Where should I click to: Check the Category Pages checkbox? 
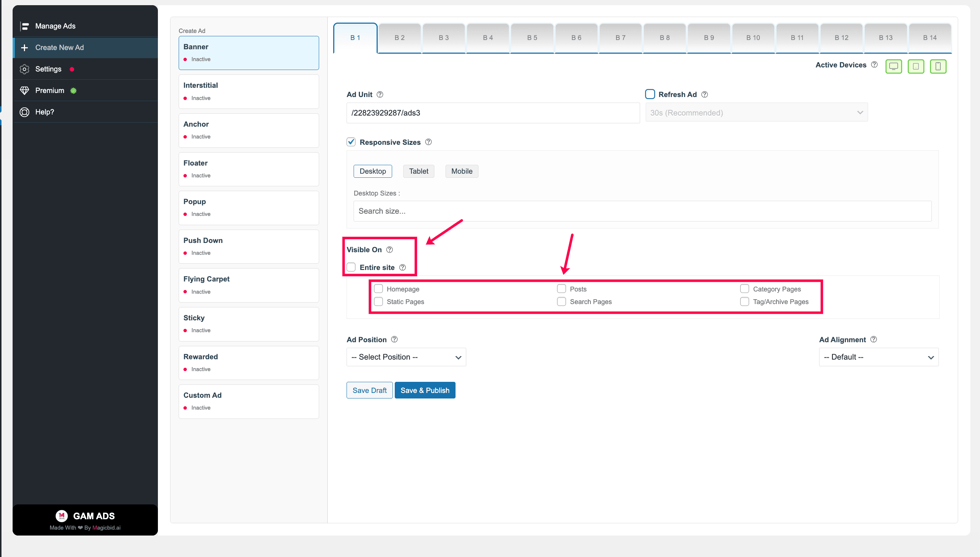(745, 288)
